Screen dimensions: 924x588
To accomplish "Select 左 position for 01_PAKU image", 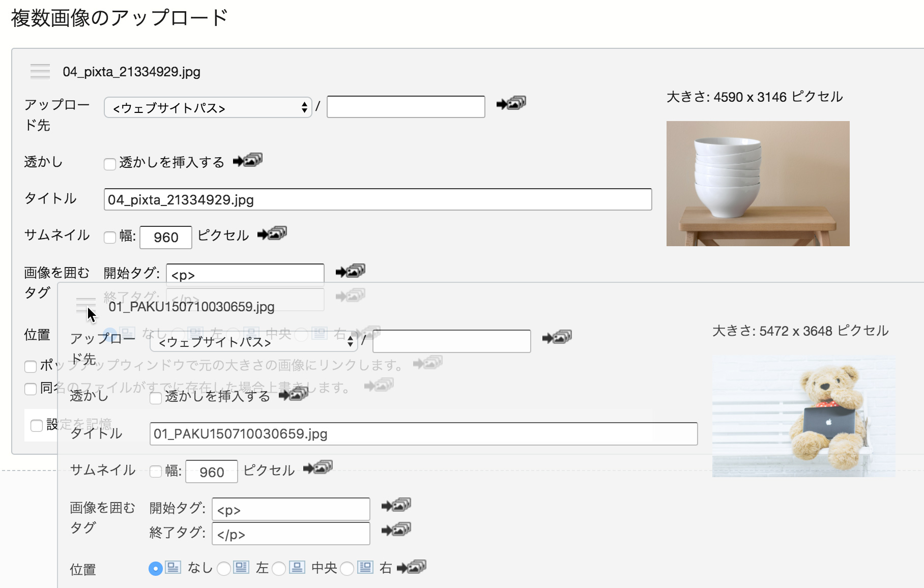I will [224, 569].
